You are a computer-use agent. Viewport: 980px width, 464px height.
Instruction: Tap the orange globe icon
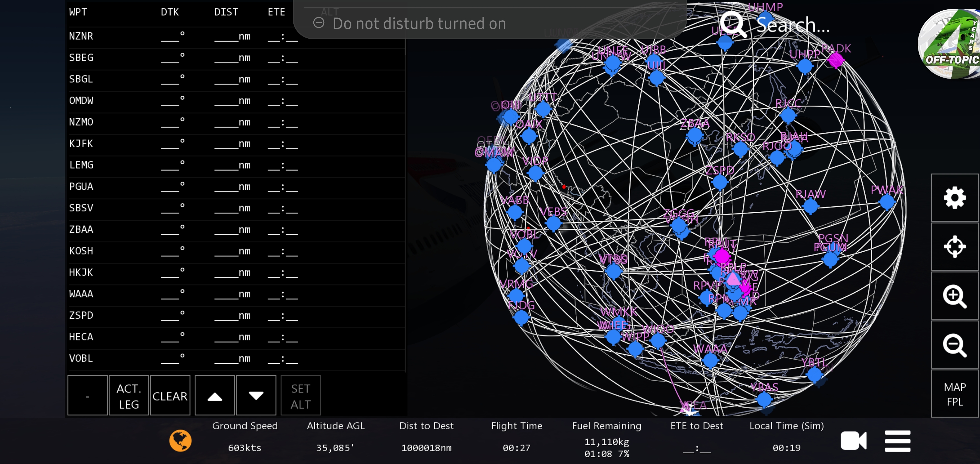[x=180, y=440]
